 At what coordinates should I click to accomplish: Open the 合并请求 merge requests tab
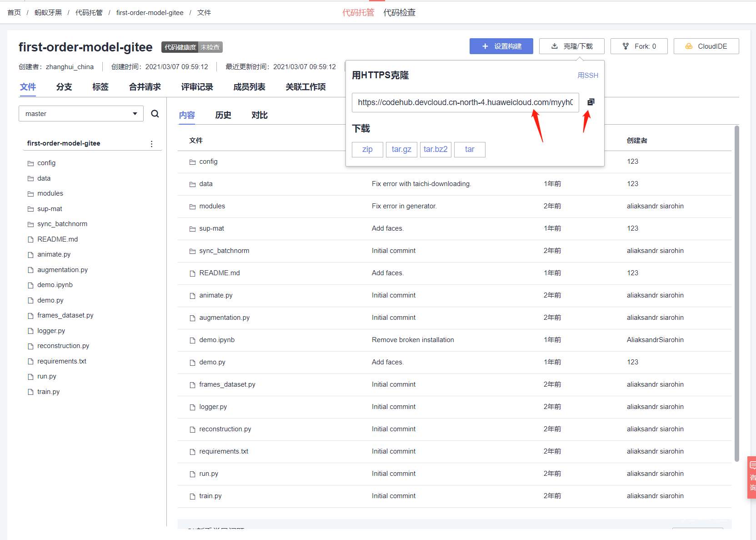coord(145,87)
